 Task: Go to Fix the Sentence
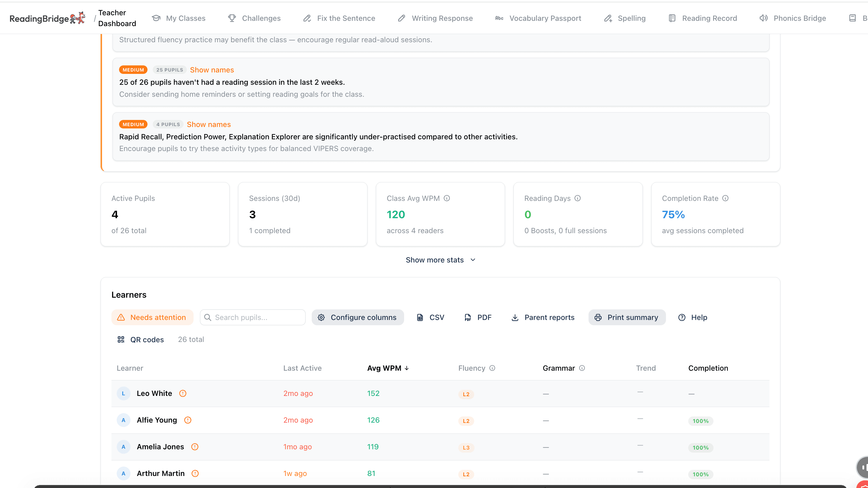pyautogui.click(x=339, y=18)
